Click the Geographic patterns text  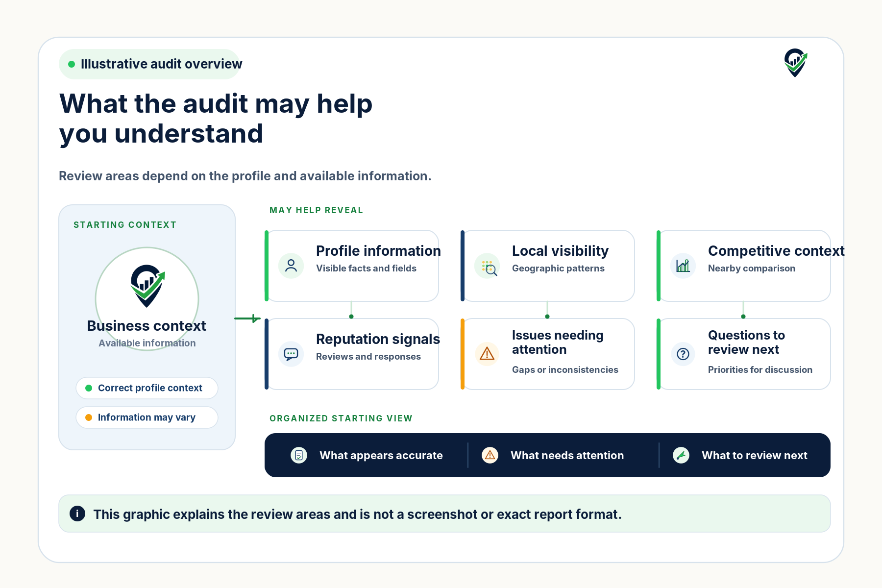point(558,268)
